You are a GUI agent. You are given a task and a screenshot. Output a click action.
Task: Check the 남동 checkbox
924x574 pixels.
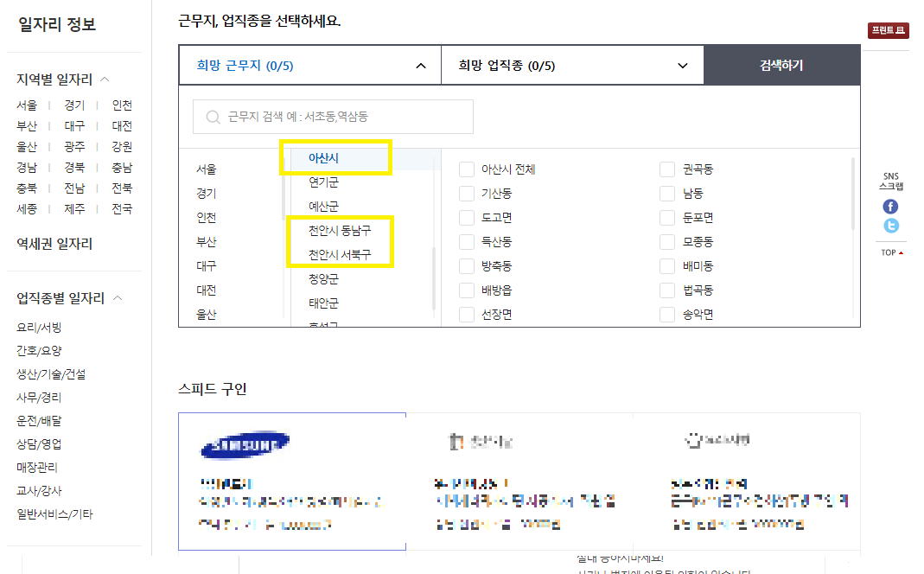click(667, 194)
